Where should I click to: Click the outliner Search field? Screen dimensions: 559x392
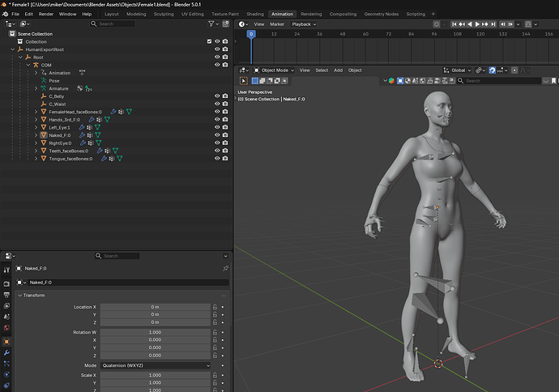(113, 23)
